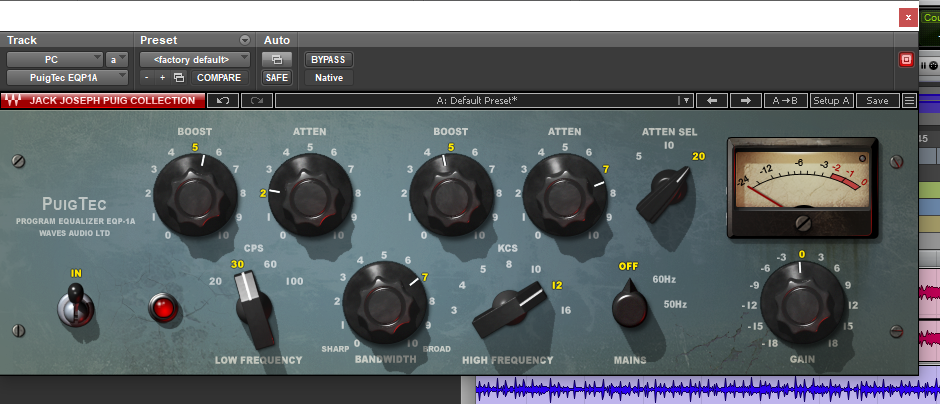Set high frequency to 10 KCS

[x=535, y=269]
